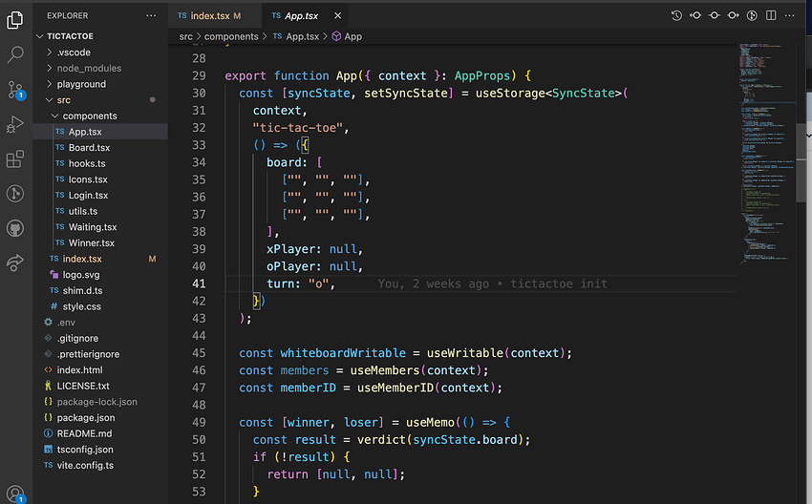Open package.json file
This screenshot has width=812, height=504.
point(100,417)
